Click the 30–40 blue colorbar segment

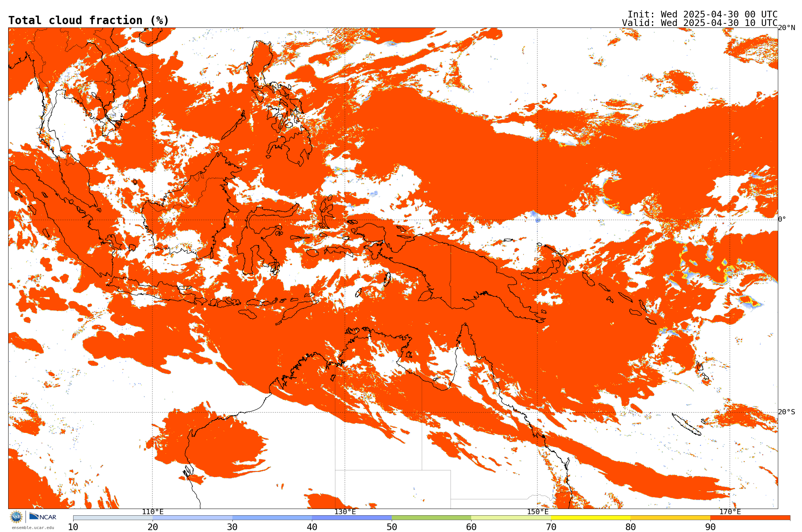pos(272,518)
